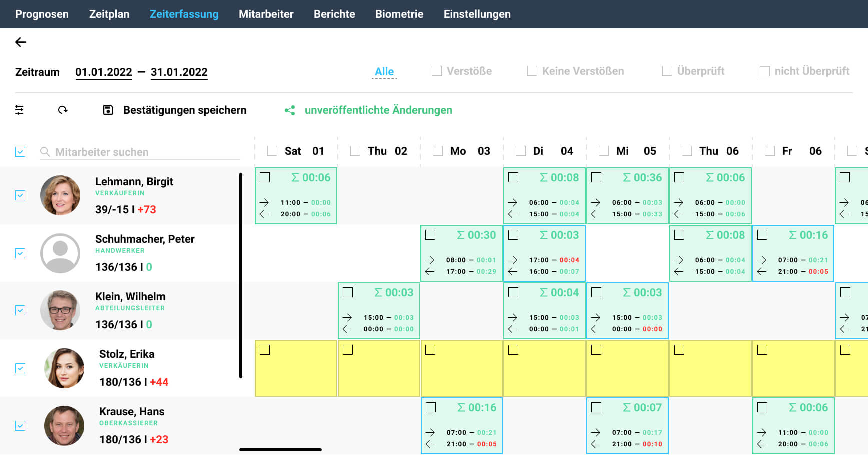The image size is (868, 455).
Task: Click clock-in arrow in Schuhmacher's Mo 03 shift
Action: 430,260
